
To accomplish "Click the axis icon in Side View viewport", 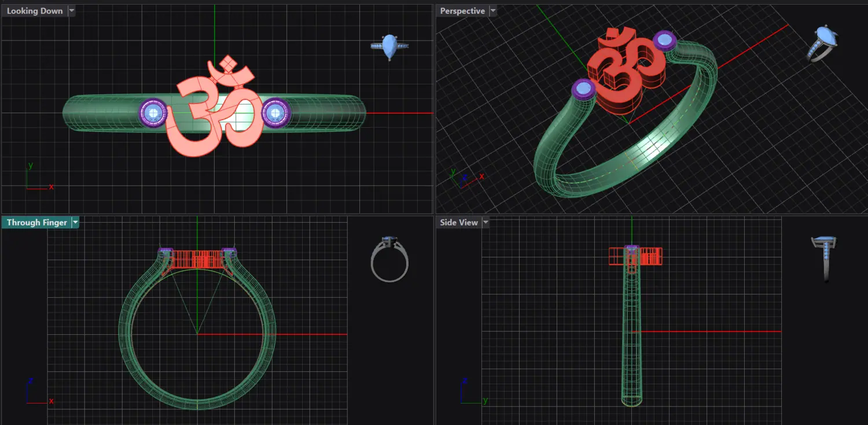I will click(x=473, y=390).
